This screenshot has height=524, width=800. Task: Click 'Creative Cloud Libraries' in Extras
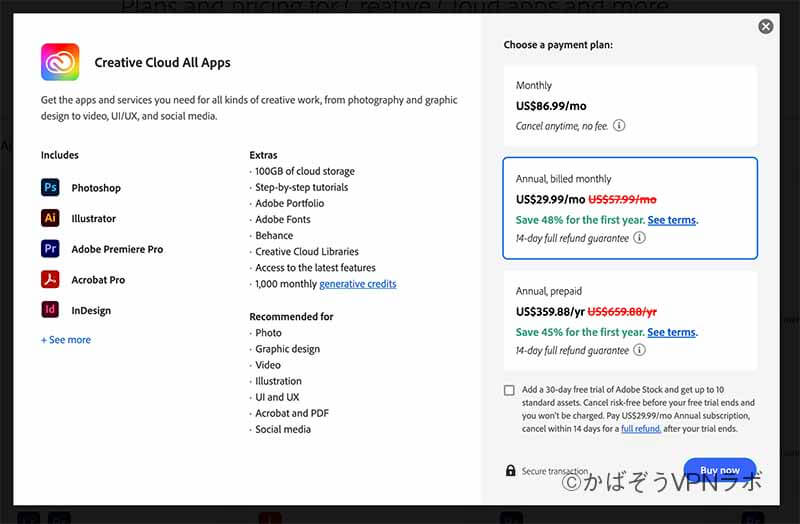coord(307,252)
